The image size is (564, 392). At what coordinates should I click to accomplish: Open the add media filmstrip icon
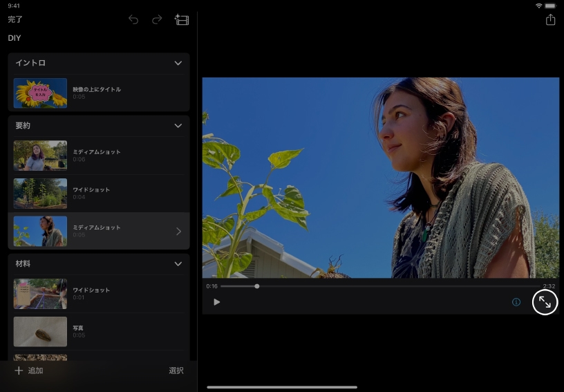pos(182,20)
